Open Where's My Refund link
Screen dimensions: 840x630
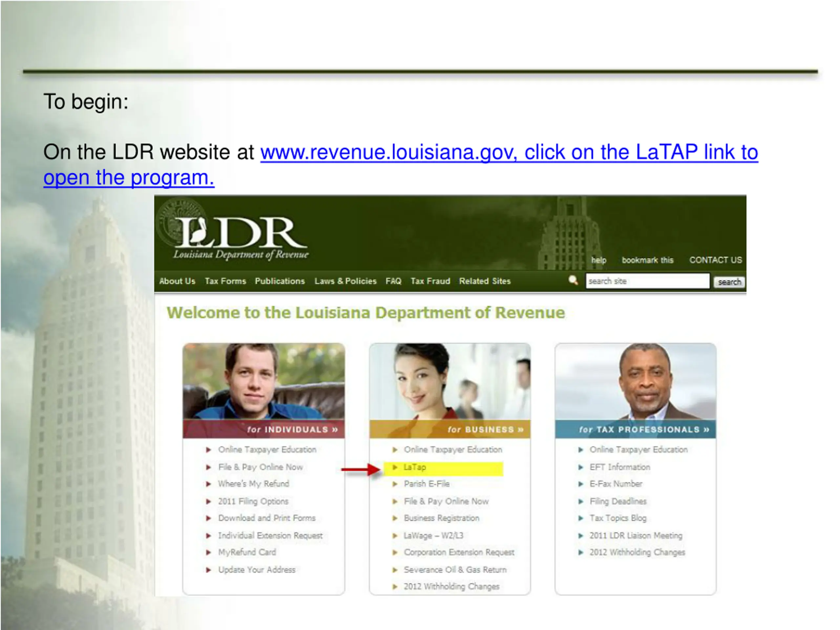pyautogui.click(x=253, y=484)
